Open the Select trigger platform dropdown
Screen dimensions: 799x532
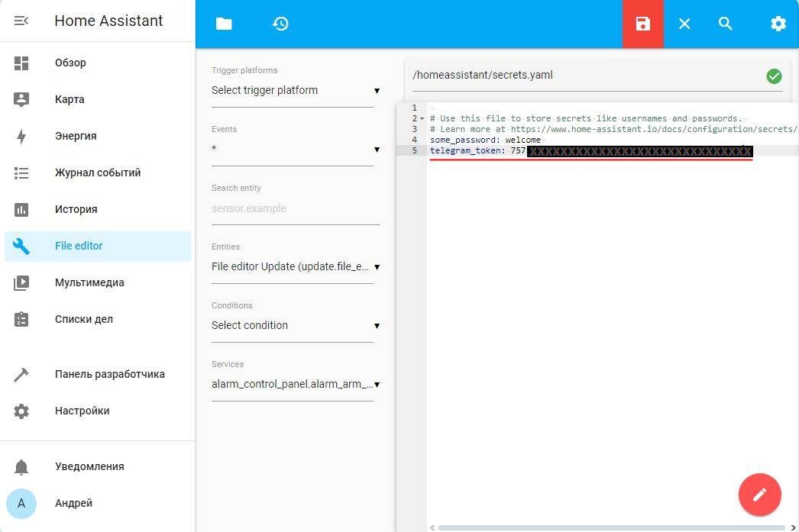pyautogui.click(x=296, y=91)
